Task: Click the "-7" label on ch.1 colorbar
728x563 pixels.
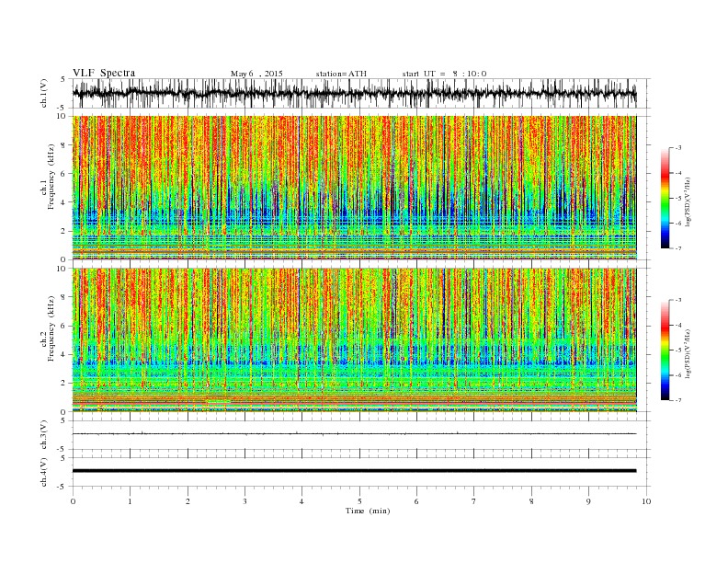Action: [677, 248]
